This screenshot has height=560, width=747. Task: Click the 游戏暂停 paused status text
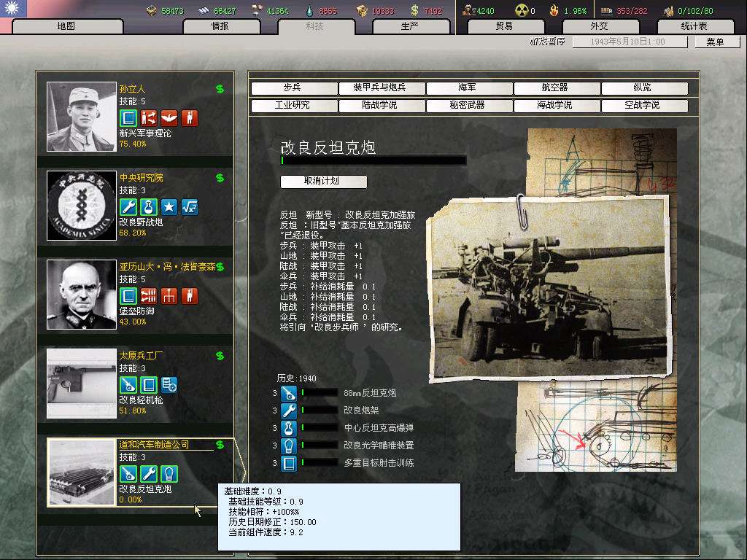pos(547,42)
